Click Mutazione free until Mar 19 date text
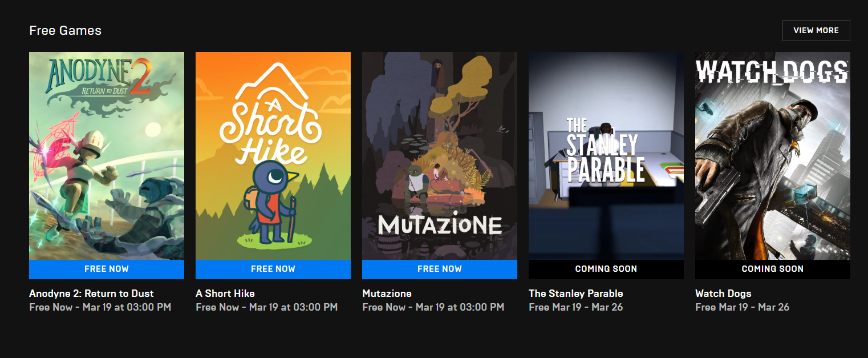Viewport: 868px width, 358px height. (433, 307)
